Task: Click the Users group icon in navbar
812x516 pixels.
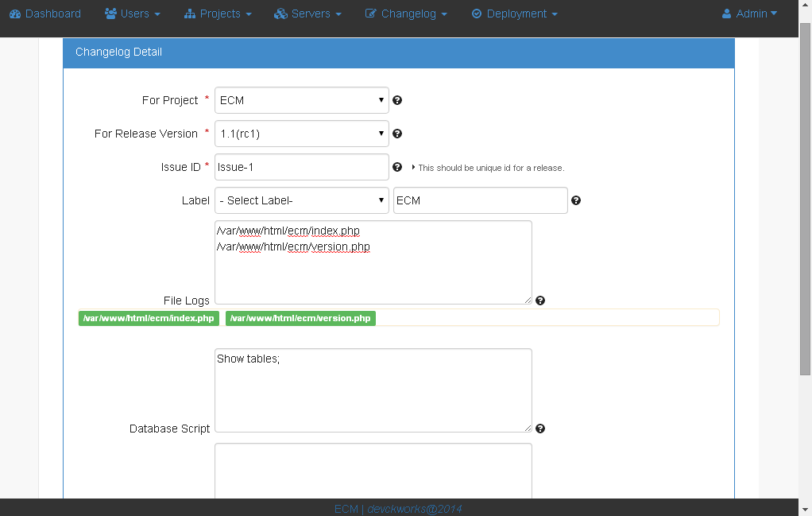Action: [109, 14]
